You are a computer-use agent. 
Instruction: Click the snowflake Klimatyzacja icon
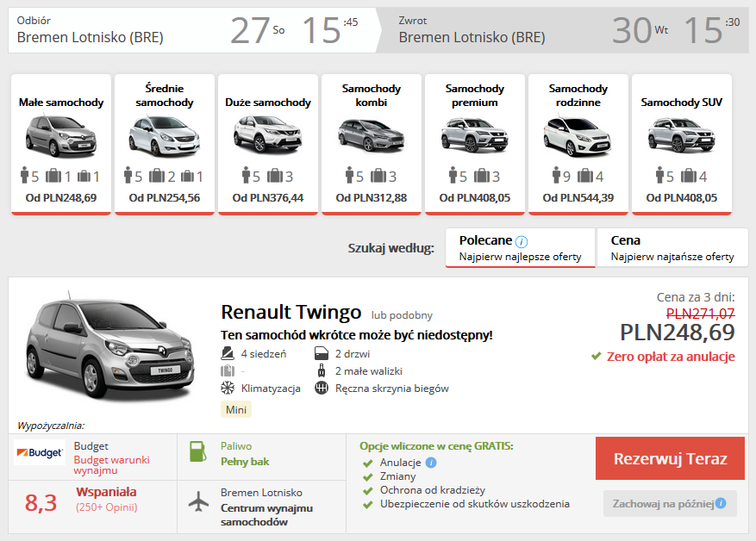tap(227, 388)
